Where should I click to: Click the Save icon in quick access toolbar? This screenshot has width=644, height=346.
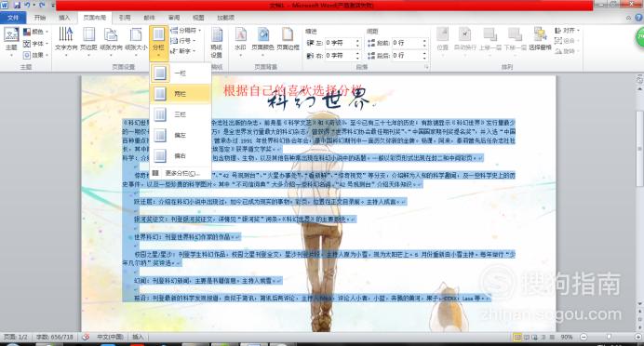tap(17, 5)
